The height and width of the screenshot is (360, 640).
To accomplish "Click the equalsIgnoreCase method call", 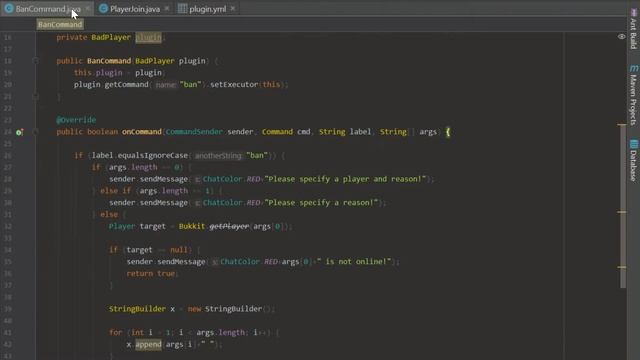I will (153, 156).
